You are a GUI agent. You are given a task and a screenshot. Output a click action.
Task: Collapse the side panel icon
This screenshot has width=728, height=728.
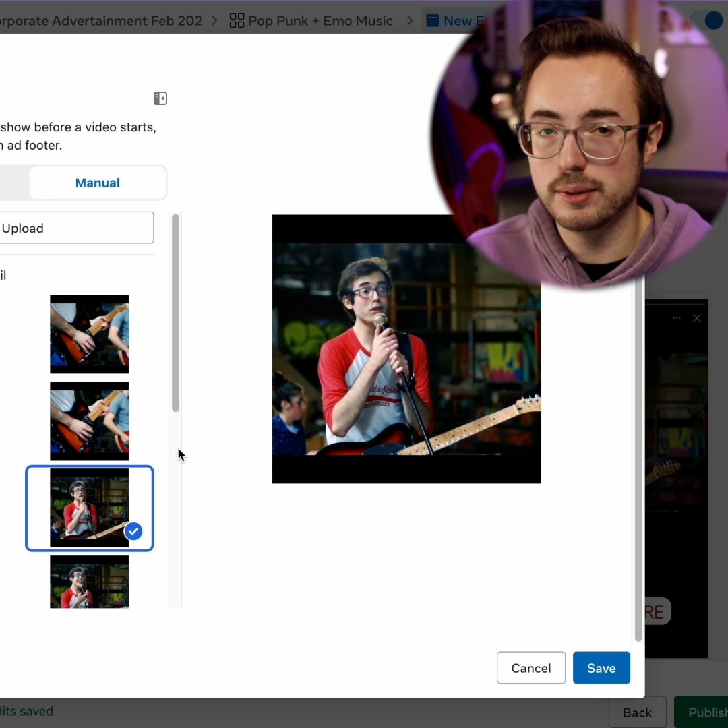click(x=160, y=98)
